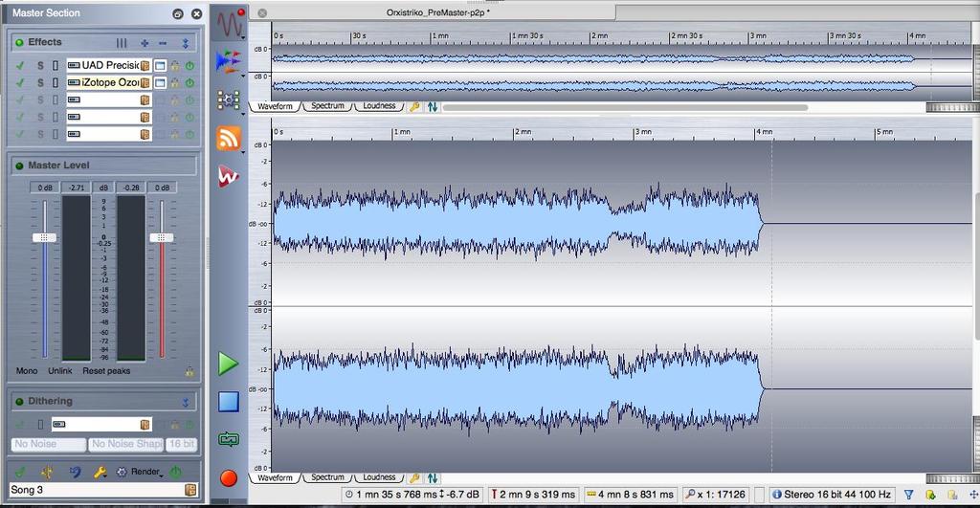Click the Master Level lock icon
The height and width of the screenshot is (508, 980).
(x=189, y=371)
